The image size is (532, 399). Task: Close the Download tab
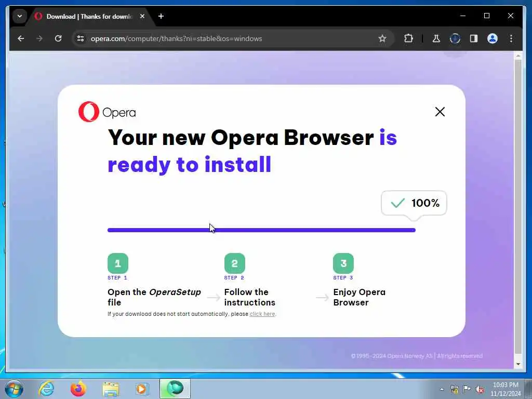pyautogui.click(x=142, y=16)
